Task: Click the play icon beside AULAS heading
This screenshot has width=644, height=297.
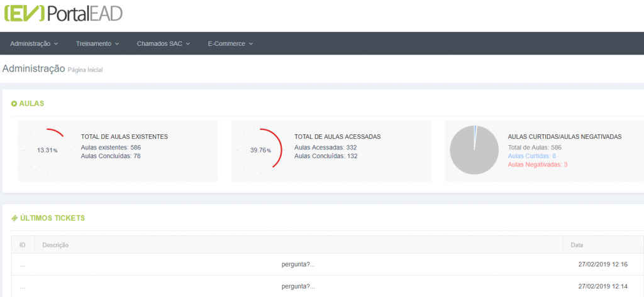Action: click(14, 104)
